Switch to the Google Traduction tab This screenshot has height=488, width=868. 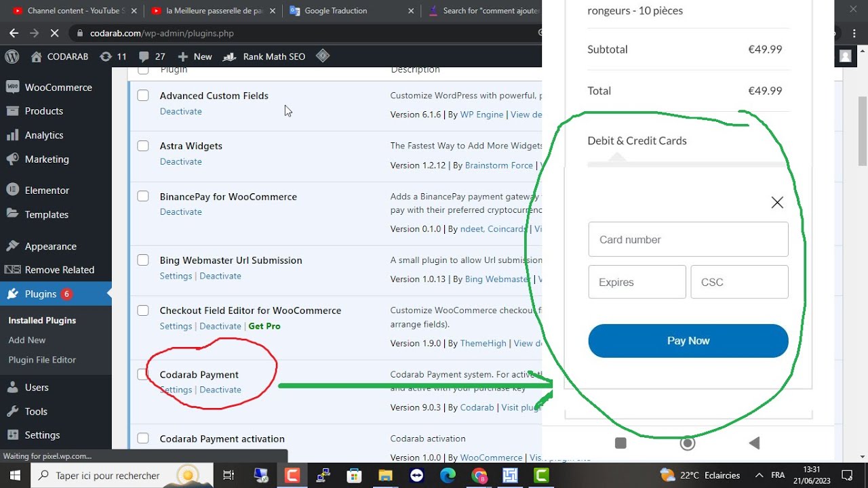coord(351,11)
